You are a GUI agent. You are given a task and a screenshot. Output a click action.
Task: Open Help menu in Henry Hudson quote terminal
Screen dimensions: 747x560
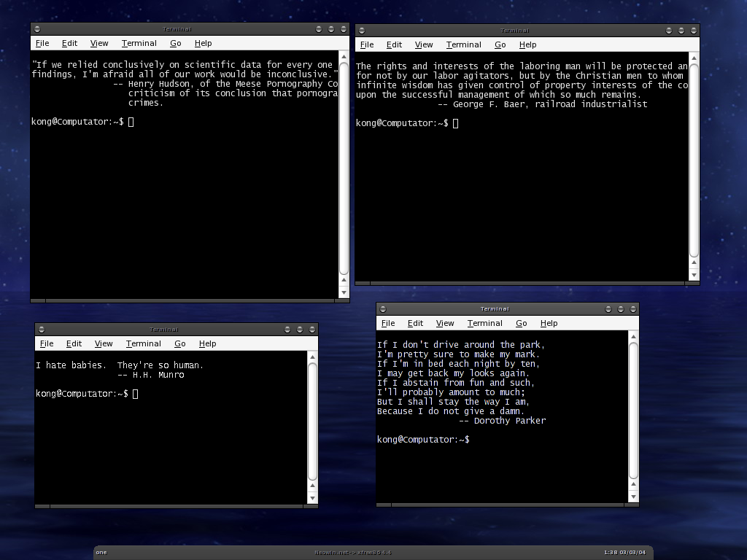coord(203,43)
